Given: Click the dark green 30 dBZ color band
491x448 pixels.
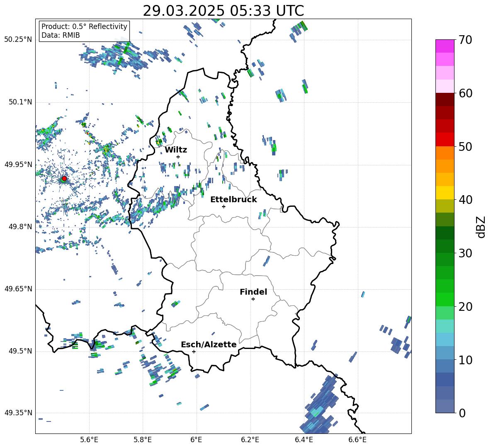Looking at the screenshot, I should (445, 246).
